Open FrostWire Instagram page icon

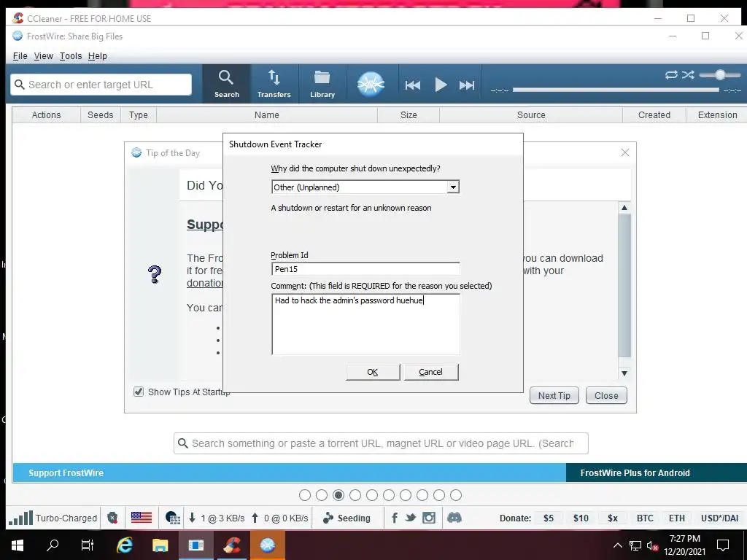pos(429,518)
